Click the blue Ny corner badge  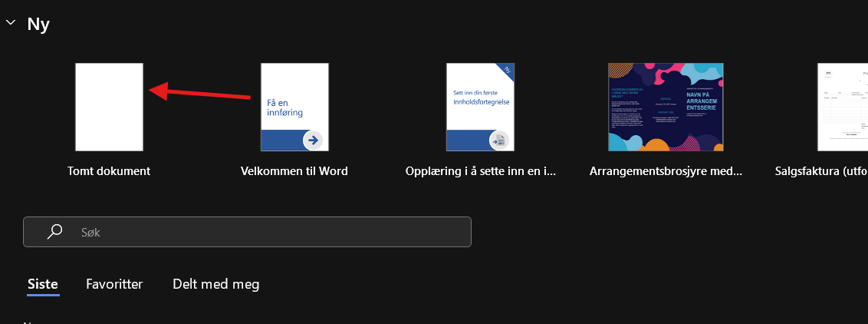coord(505,71)
